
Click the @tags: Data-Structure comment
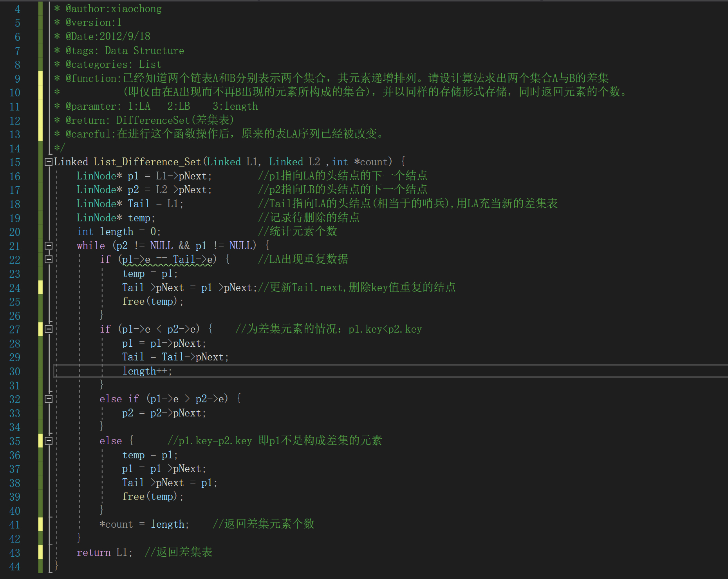click(125, 51)
